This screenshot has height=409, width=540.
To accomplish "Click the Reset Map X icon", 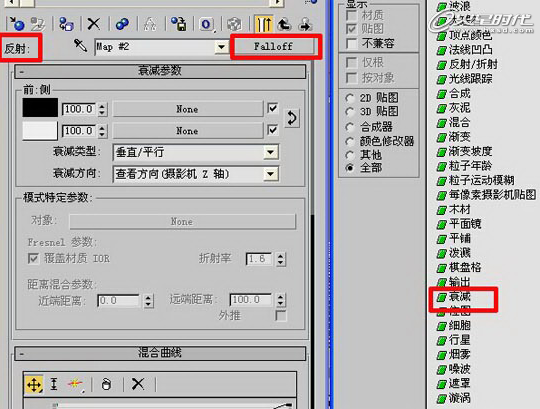I will coord(94,24).
